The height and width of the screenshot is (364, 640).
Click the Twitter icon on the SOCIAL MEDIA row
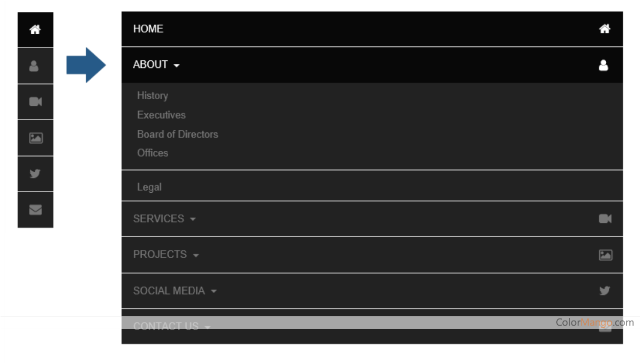[x=605, y=290]
